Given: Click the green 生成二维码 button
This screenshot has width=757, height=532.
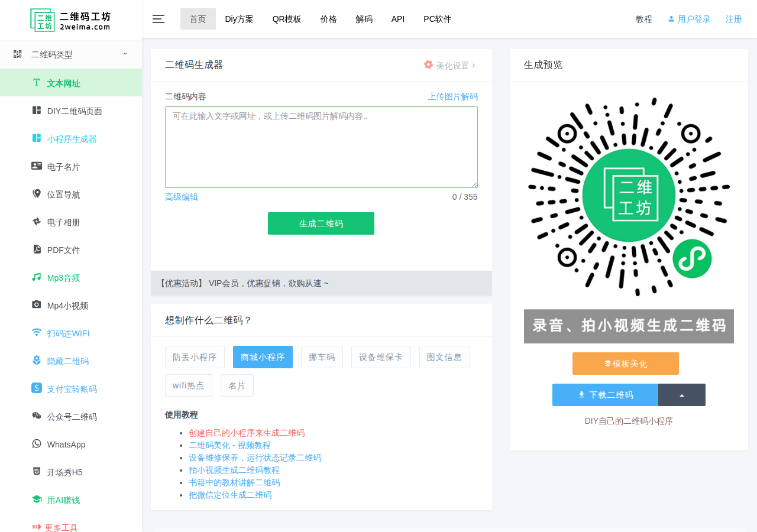Looking at the screenshot, I should [321, 223].
